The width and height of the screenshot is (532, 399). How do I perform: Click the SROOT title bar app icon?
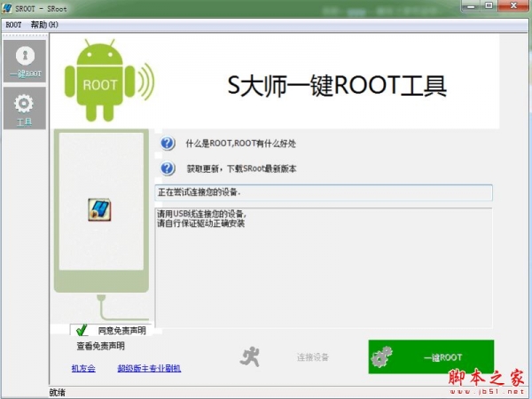(x=6, y=8)
